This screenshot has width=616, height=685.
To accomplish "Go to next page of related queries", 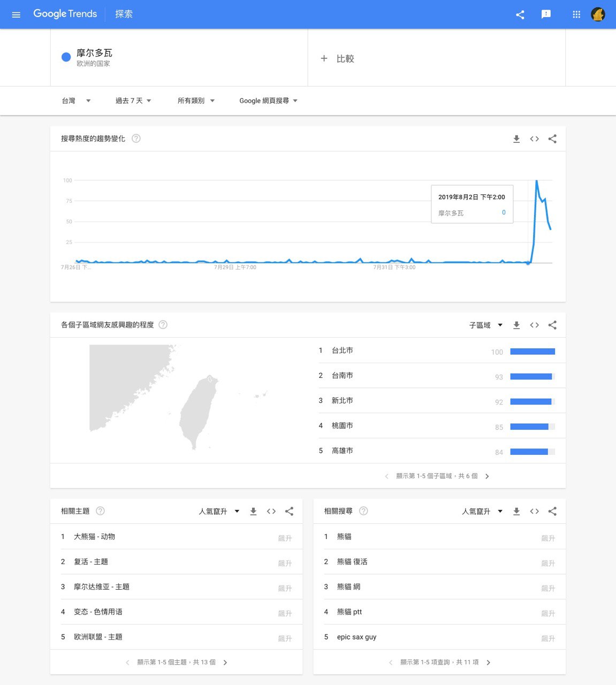I will 488,663.
